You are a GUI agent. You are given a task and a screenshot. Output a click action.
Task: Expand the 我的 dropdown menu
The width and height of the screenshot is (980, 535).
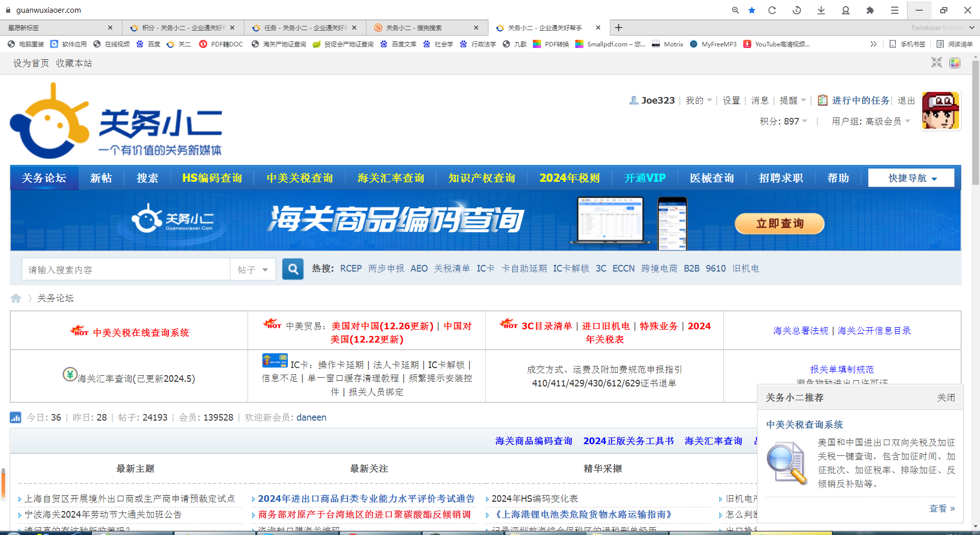point(698,101)
